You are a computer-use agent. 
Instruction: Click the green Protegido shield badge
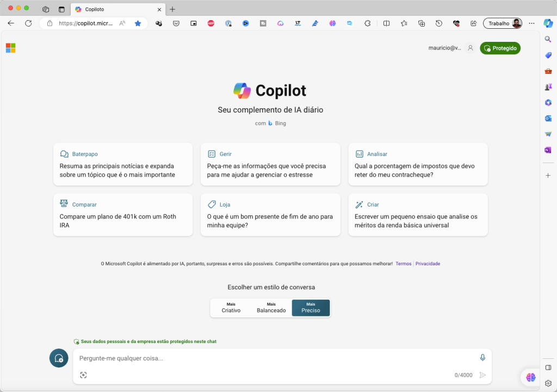click(x=500, y=48)
